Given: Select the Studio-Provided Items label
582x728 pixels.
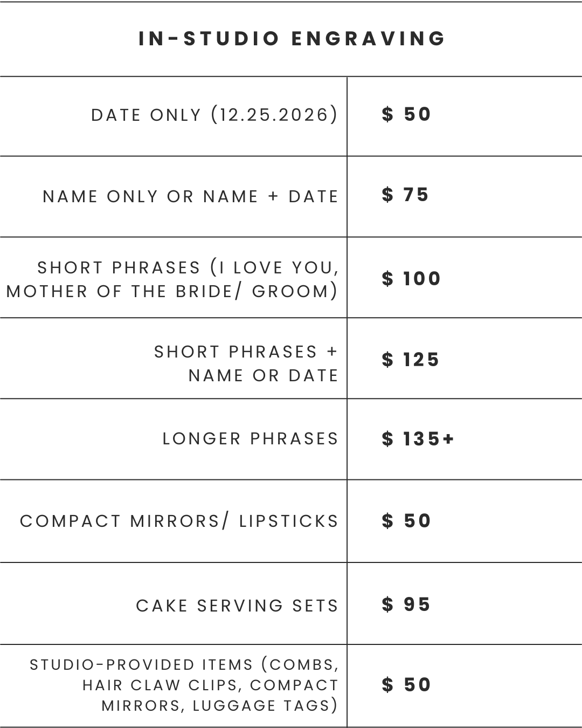Looking at the screenshot, I should tap(184, 685).
